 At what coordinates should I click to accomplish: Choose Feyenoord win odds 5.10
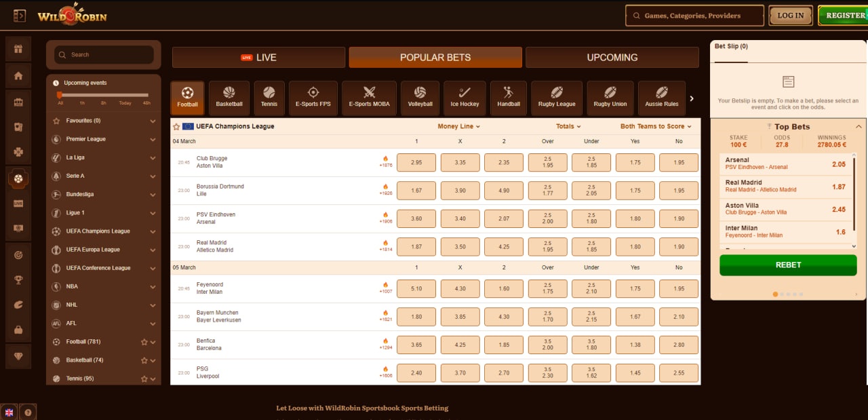point(416,289)
